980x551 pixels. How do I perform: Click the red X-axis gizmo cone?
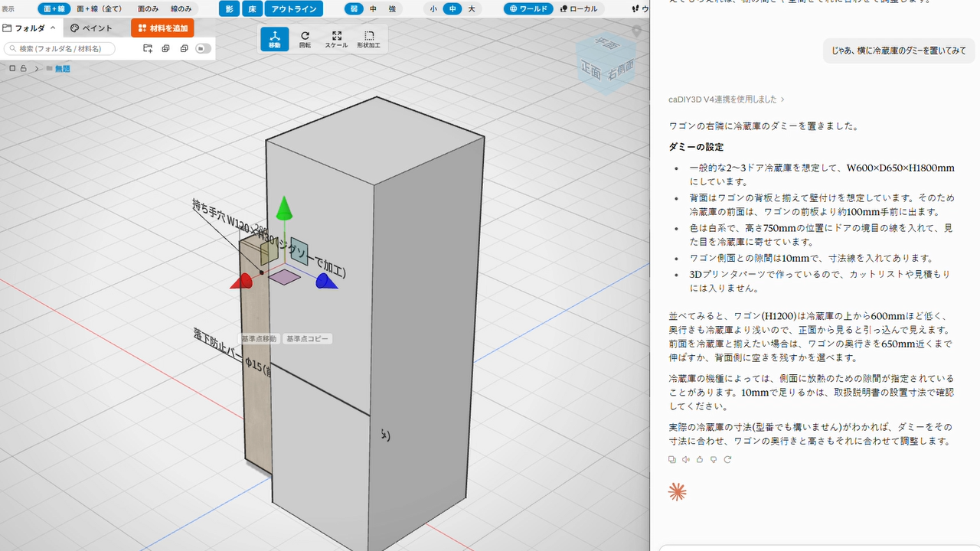pyautogui.click(x=241, y=282)
